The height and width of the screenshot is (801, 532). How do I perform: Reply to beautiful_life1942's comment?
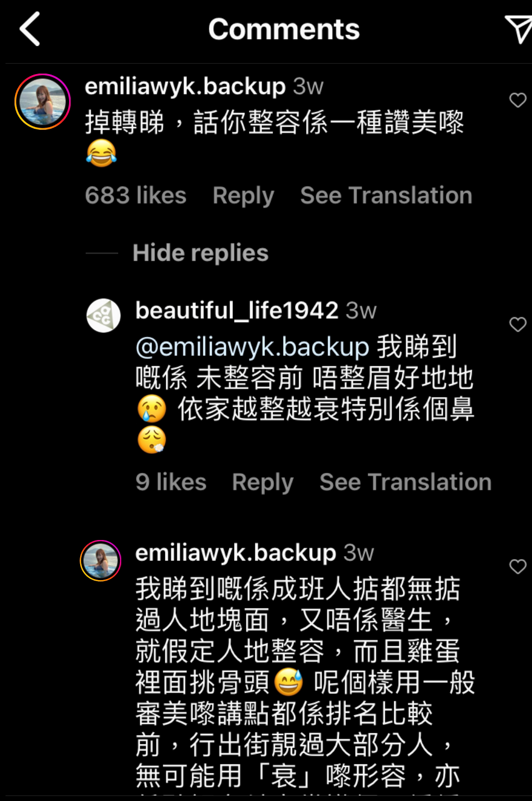[262, 482]
